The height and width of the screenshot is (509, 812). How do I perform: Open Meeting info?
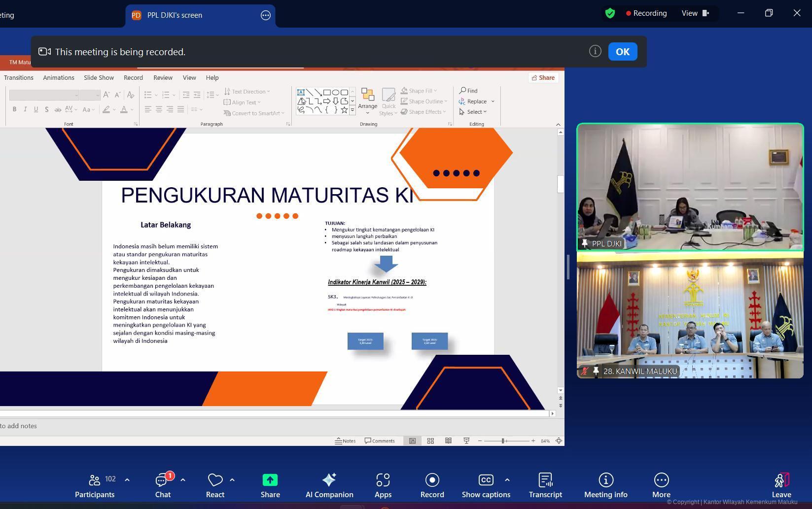click(x=606, y=485)
